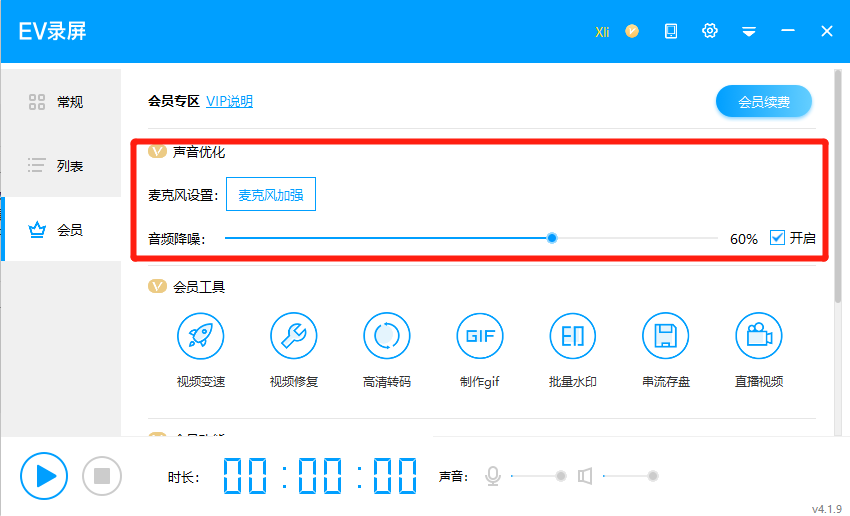The width and height of the screenshot is (850, 516).
Task: Switch to the 常规 tab
Action: point(60,101)
